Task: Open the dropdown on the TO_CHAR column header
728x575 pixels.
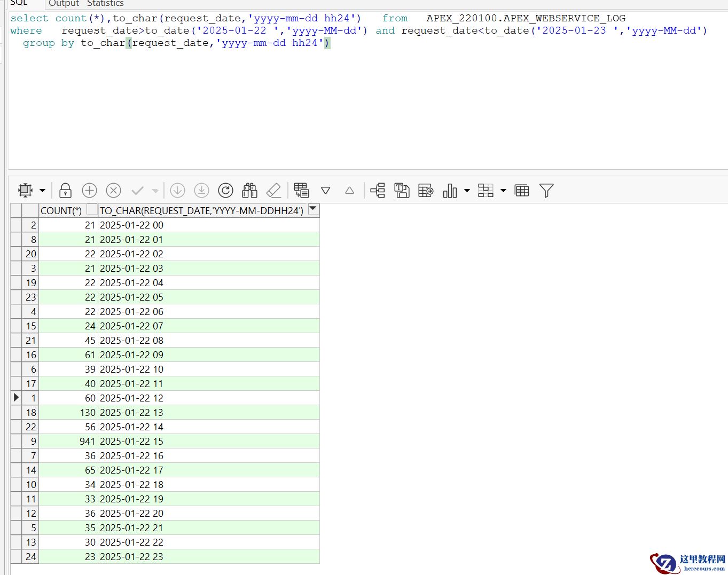Action: [x=314, y=209]
